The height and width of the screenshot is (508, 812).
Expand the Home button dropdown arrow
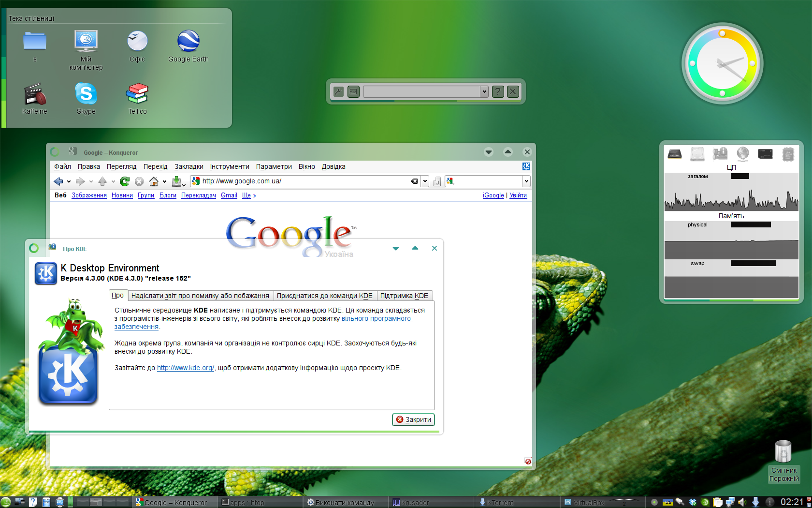pos(164,182)
